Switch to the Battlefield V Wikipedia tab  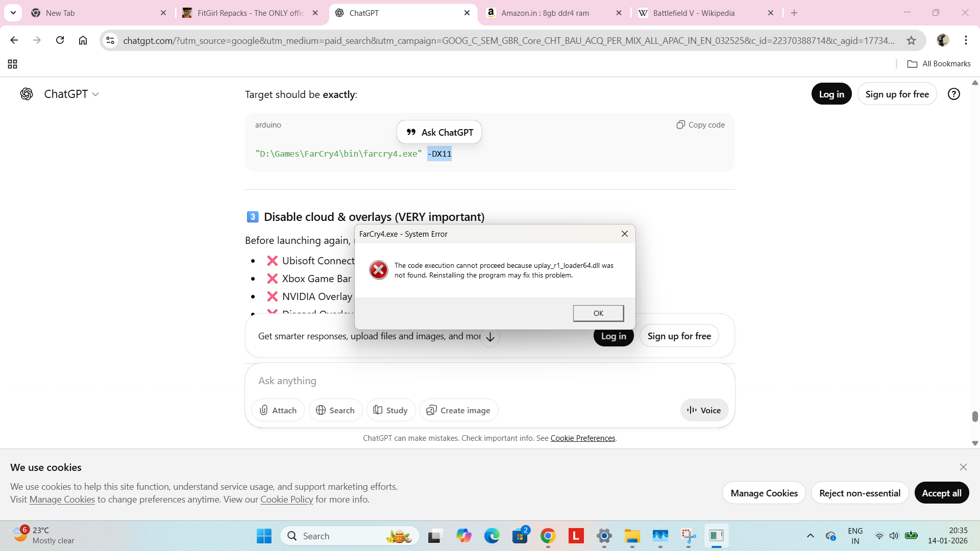tap(694, 13)
